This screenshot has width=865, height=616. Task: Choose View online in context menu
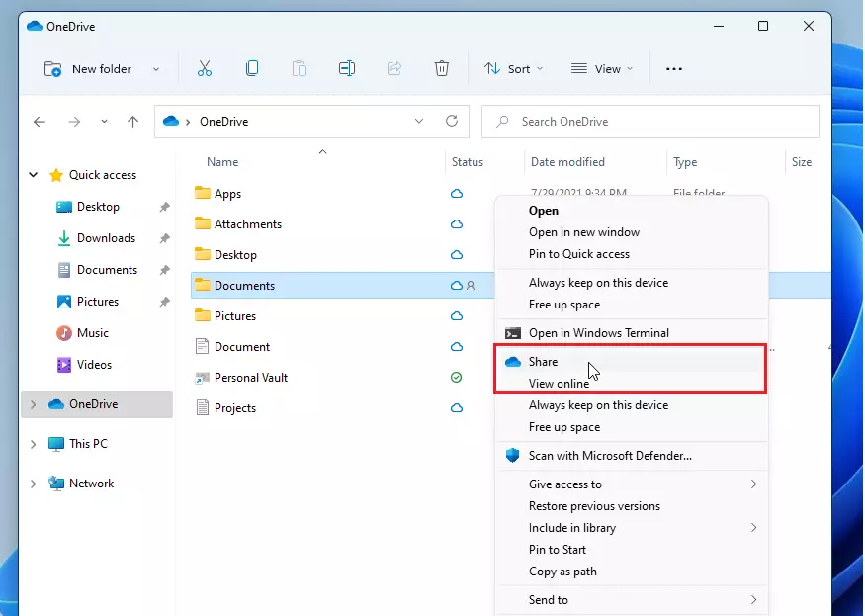click(632, 383)
